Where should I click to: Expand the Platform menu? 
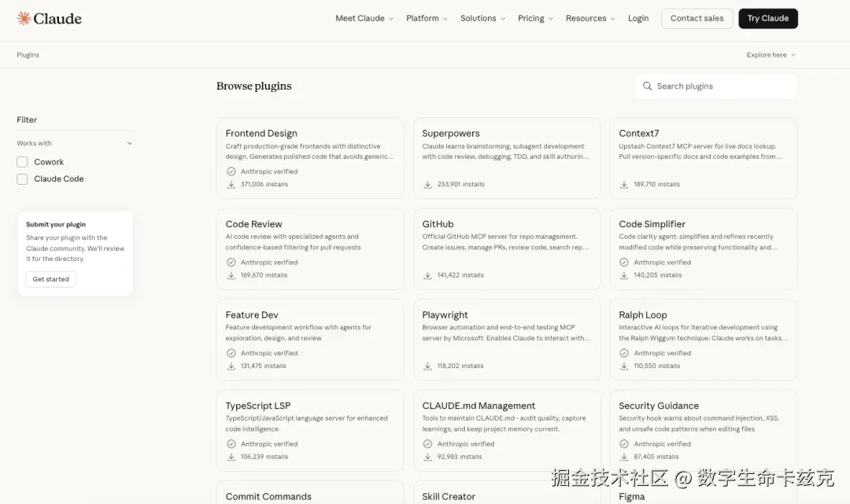coord(427,18)
